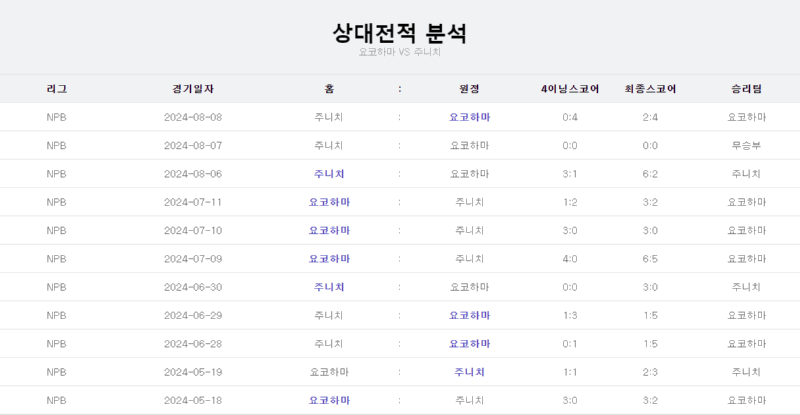Select the date 2024-07-09
800x415 pixels.
(193, 259)
